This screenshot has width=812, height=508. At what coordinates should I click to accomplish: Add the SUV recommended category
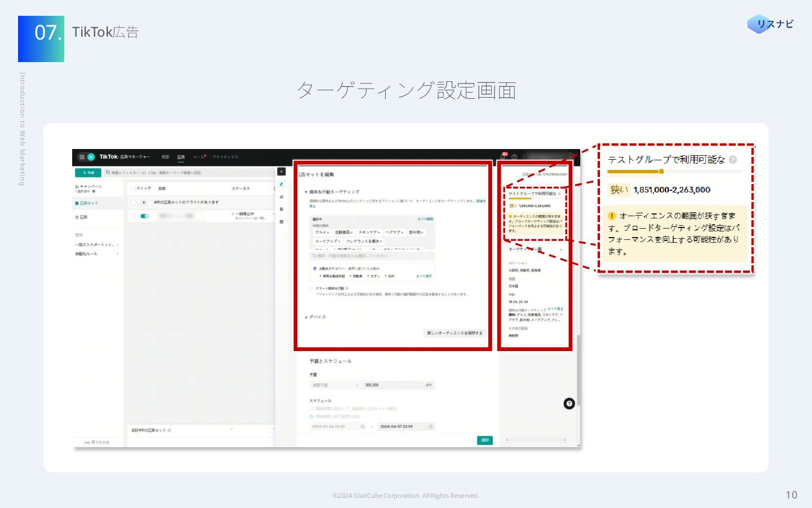coord(390,277)
